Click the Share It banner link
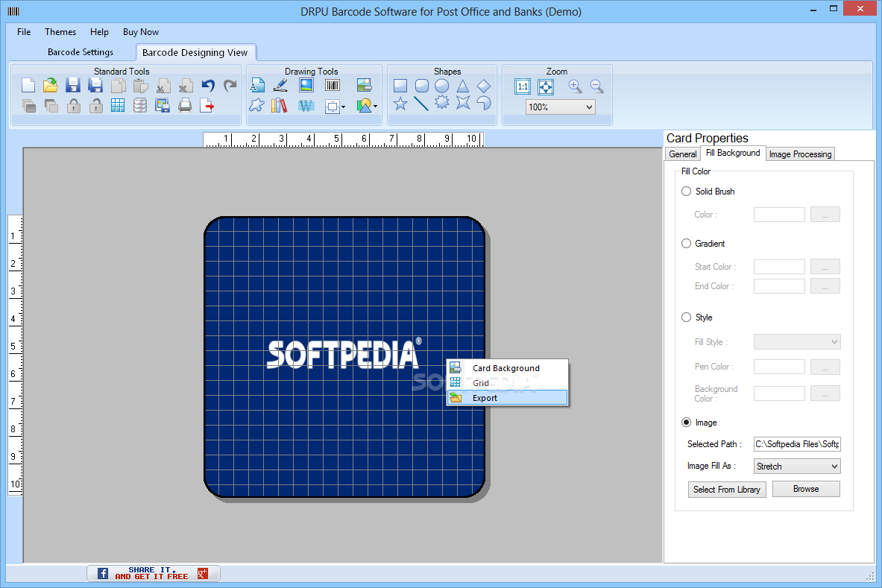 pyautogui.click(x=153, y=573)
